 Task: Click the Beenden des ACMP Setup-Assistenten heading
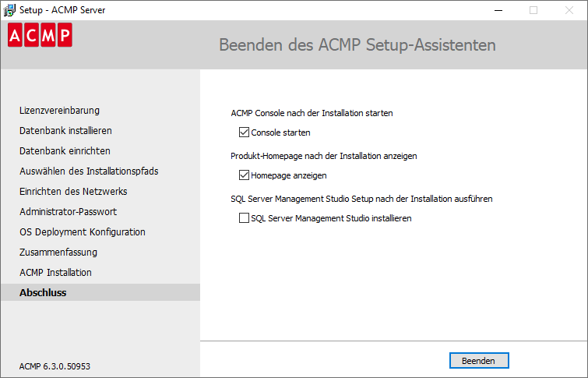click(357, 44)
